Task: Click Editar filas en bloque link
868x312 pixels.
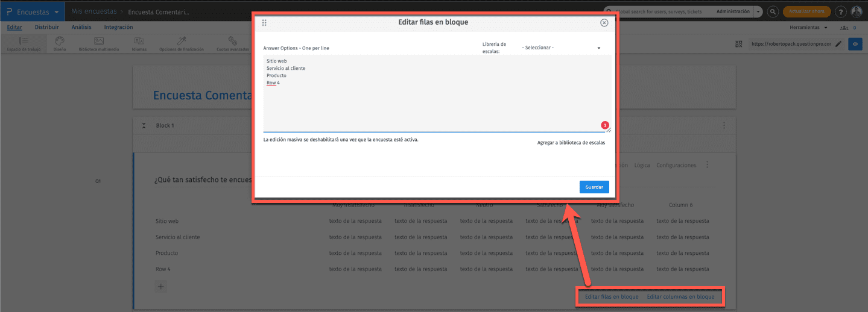Action: pos(612,296)
